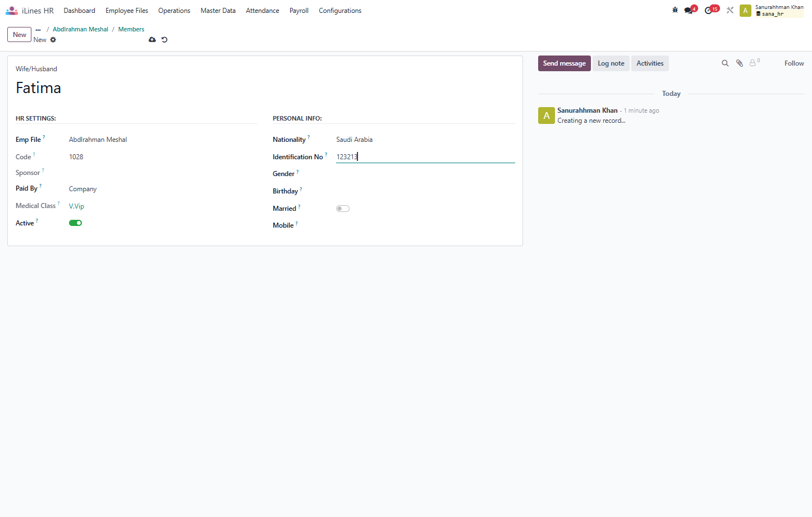The width and height of the screenshot is (812, 517).
Task: Search messages with the chatter magnifier icon
Action: coord(725,63)
